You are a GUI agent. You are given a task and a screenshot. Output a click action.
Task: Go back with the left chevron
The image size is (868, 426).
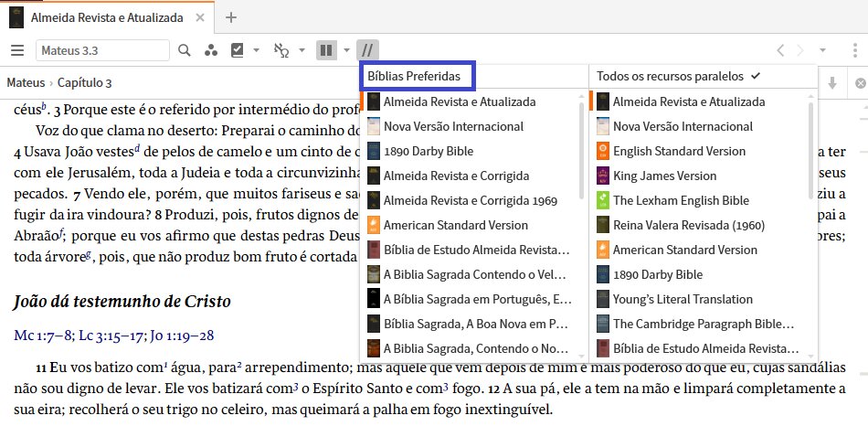(x=780, y=50)
